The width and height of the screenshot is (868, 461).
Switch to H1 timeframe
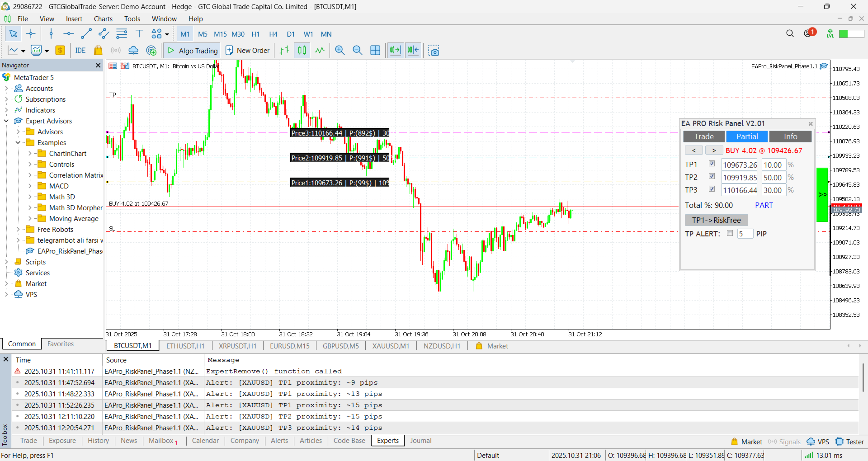[255, 34]
